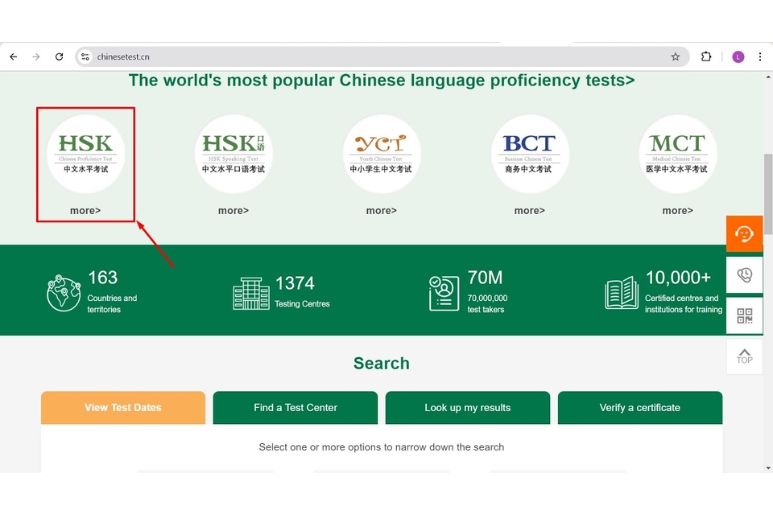Reload the page with the refresh icon

pyautogui.click(x=59, y=57)
